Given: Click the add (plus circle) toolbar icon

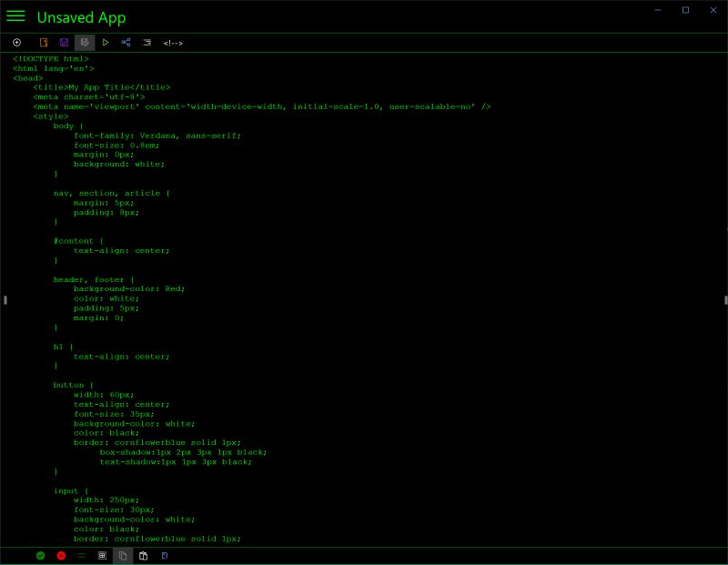Looking at the screenshot, I should (16, 43).
